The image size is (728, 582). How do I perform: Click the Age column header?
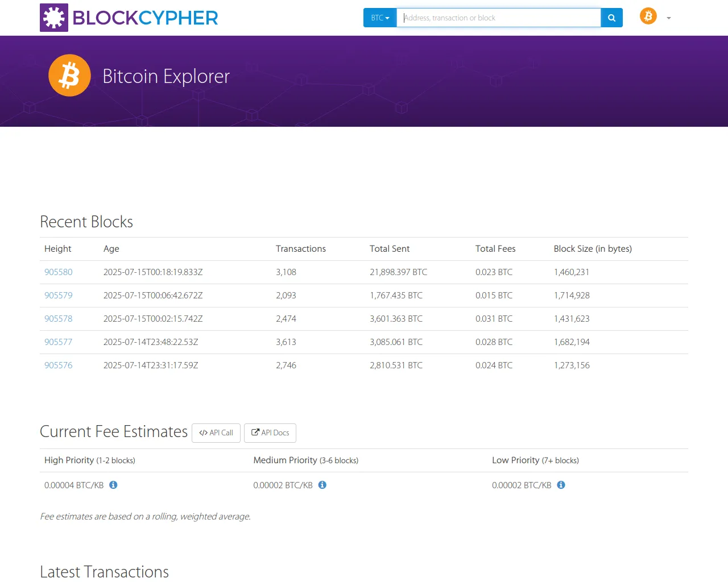coord(111,249)
